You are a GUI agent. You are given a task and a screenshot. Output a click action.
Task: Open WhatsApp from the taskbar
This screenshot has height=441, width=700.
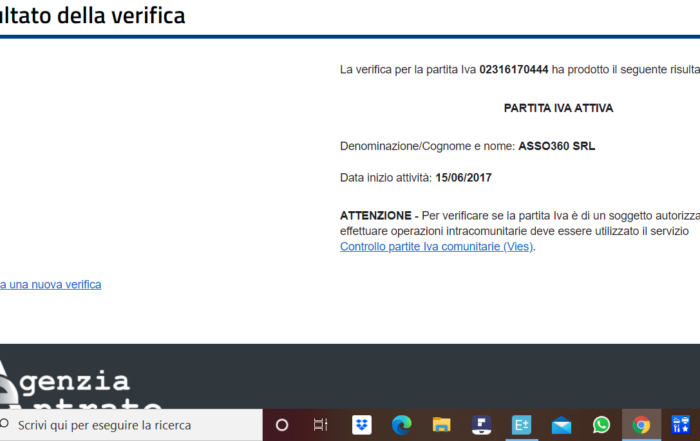(601, 425)
